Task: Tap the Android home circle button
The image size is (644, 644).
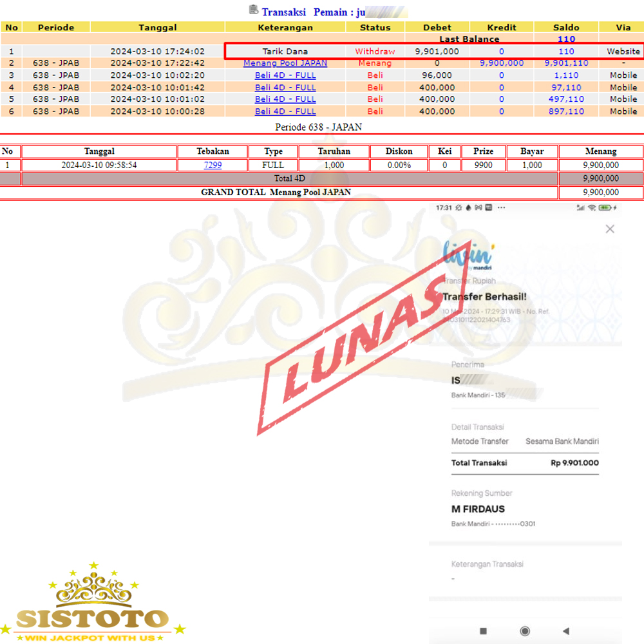Action: [x=525, y=631]
